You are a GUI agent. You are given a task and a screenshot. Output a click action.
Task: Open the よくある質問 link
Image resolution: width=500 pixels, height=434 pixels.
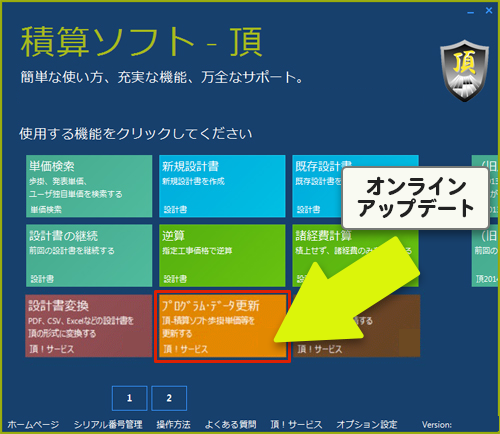click(x=230, y=424)
